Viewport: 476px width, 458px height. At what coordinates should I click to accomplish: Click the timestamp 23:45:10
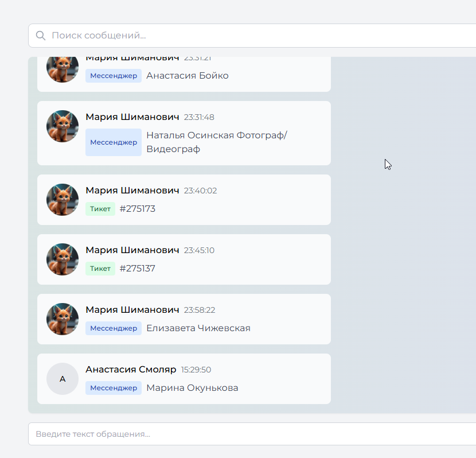click(199, 250)
